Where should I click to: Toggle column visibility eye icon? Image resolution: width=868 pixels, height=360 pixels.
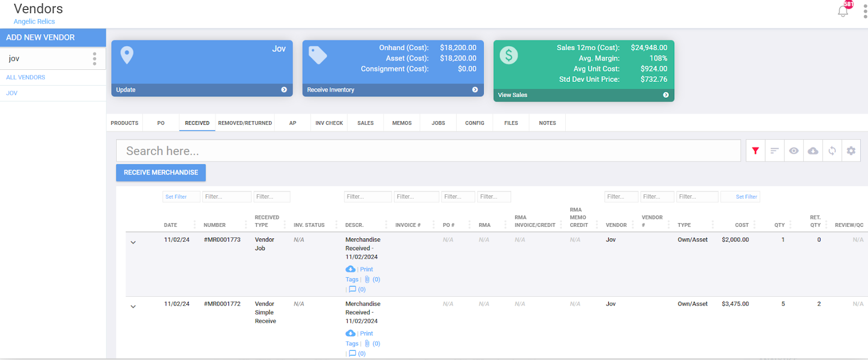click(x=794, y=151)
